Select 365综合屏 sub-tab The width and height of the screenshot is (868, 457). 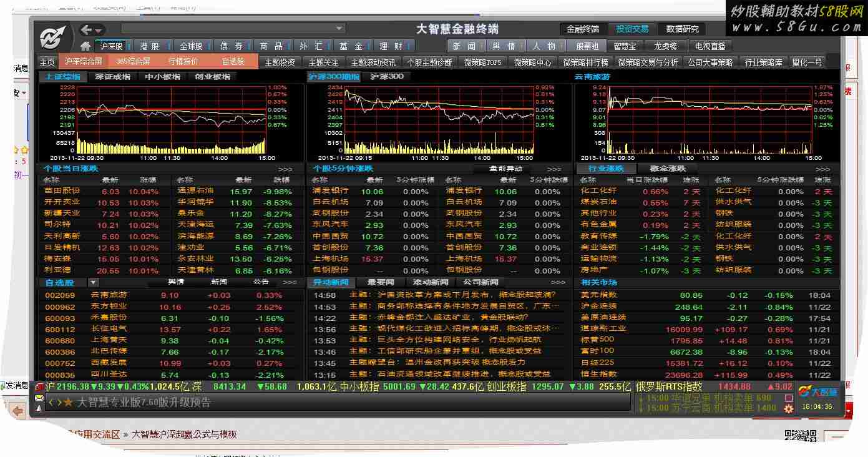pos(133,62)
